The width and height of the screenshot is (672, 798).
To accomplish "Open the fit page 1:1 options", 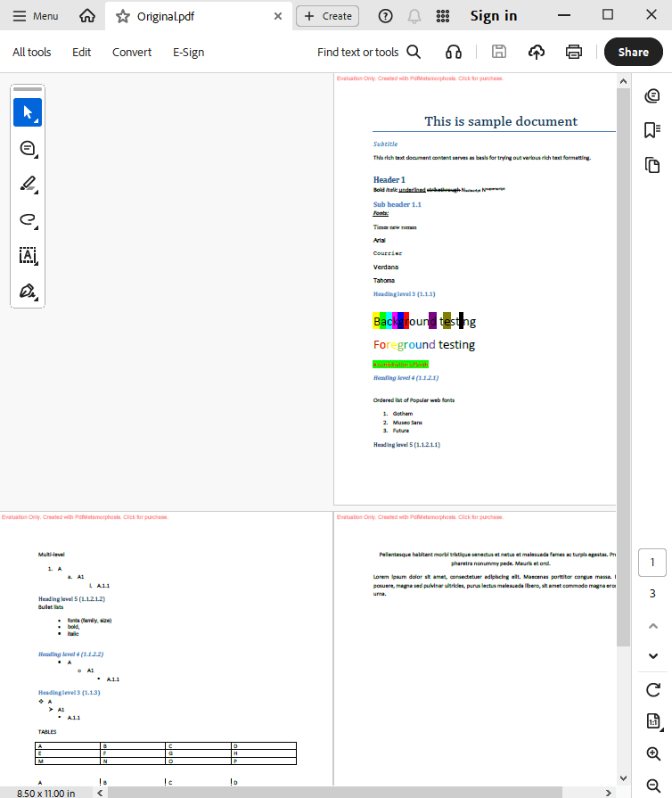I will [x=653, y=721].
